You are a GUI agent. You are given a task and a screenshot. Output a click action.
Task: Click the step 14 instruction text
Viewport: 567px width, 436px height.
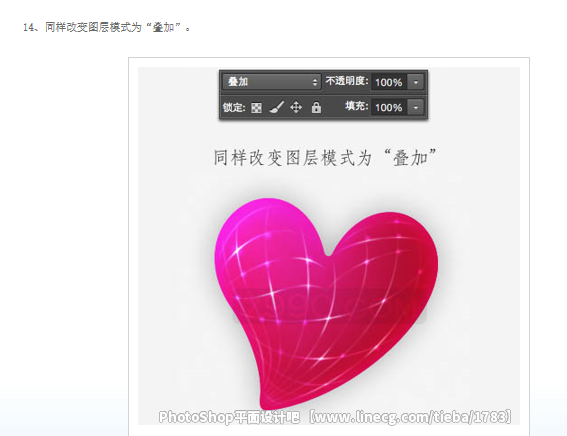[x=107, y=27]
